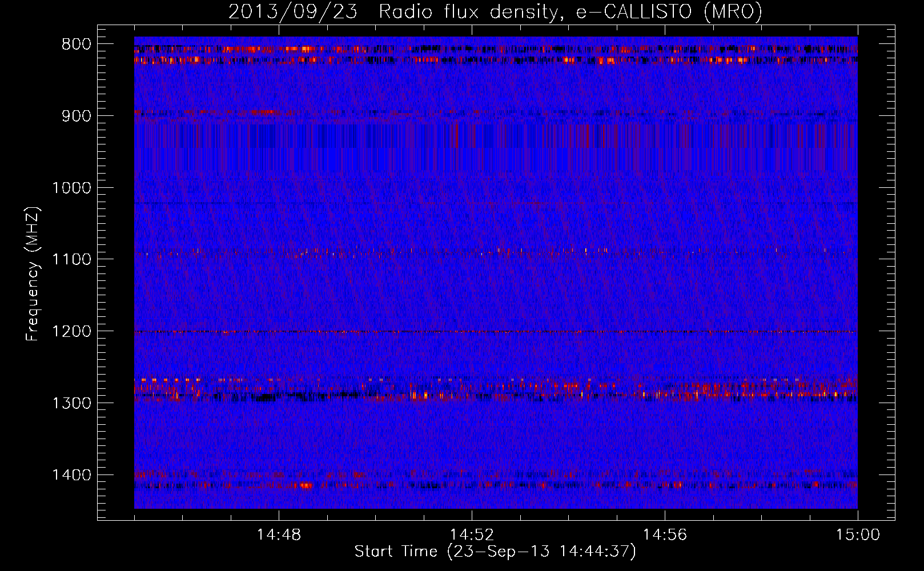Select the 15:00 time tick label

(x=858, y=535)
